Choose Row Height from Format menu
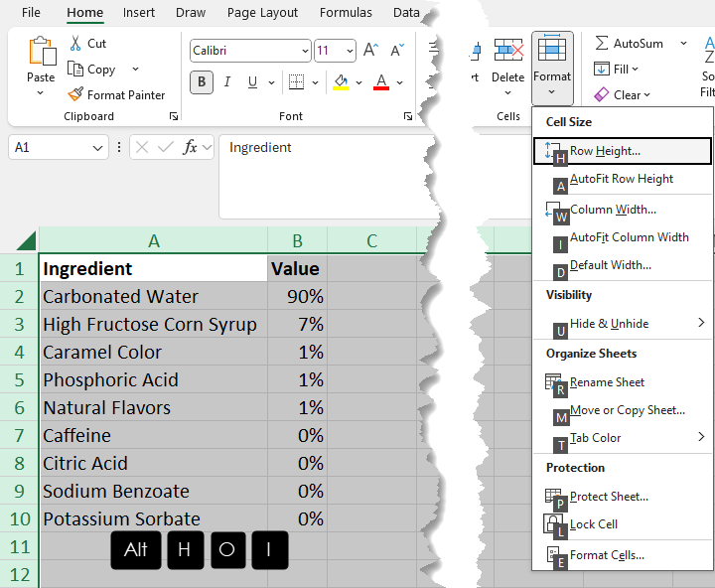The image size is (715, 588). (622, 151)
